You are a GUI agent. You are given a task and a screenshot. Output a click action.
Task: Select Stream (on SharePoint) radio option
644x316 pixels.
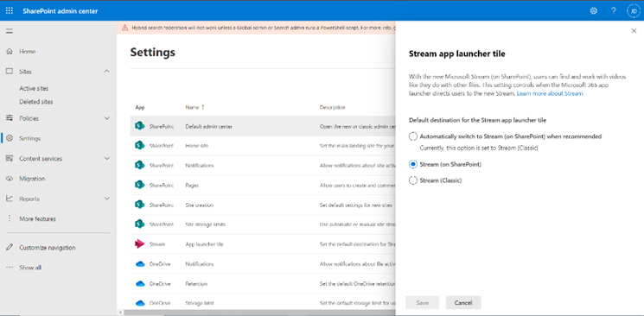pos(413,165)
